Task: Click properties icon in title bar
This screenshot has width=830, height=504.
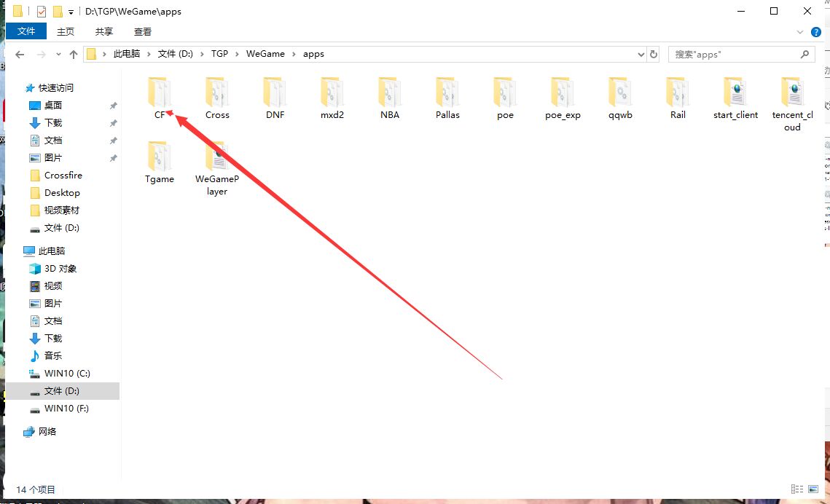Action: [x=42, y=11]
